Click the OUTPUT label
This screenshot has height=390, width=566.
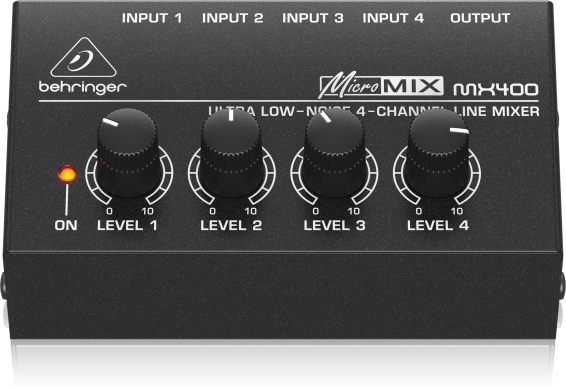480,18
